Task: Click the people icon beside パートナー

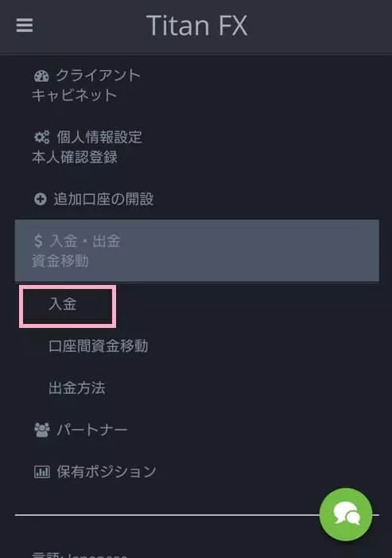Action: [x=41, y=430]
